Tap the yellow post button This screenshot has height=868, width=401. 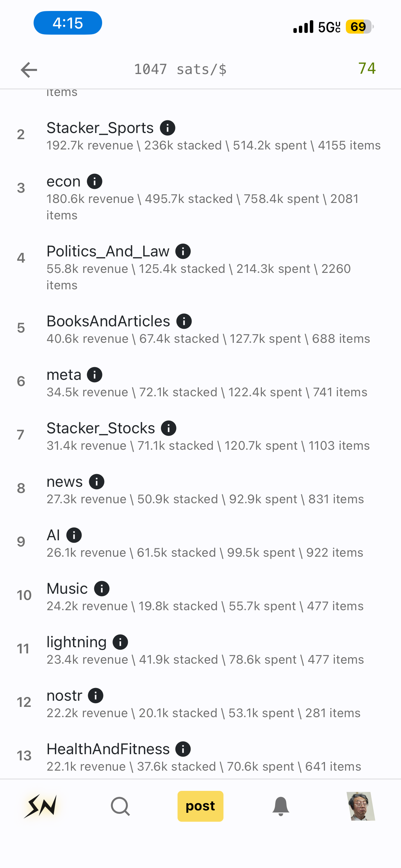click(200, 806)
